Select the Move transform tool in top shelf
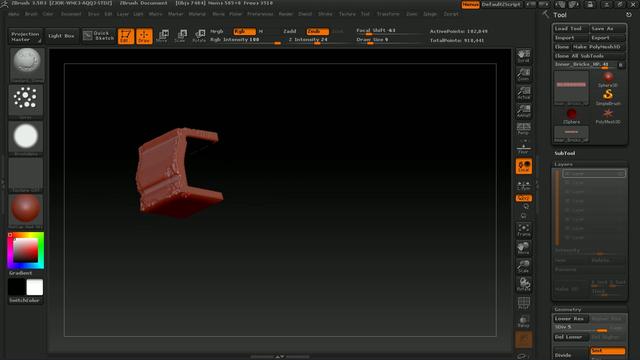Viewport: 640px width, 360px height. point(162,36)
